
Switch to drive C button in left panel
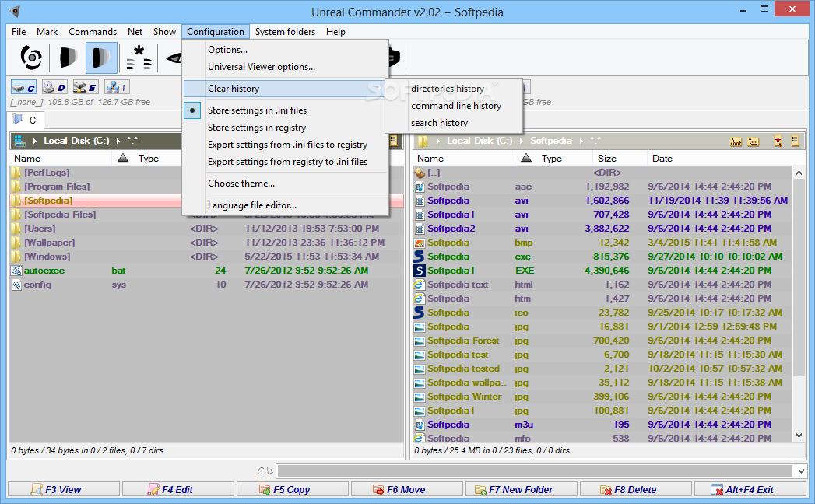click(x=24, y=88)
